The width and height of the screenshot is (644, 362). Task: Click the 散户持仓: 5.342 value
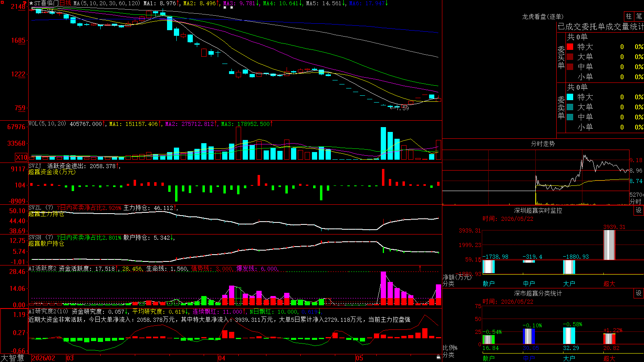click(x=147, y=238)
